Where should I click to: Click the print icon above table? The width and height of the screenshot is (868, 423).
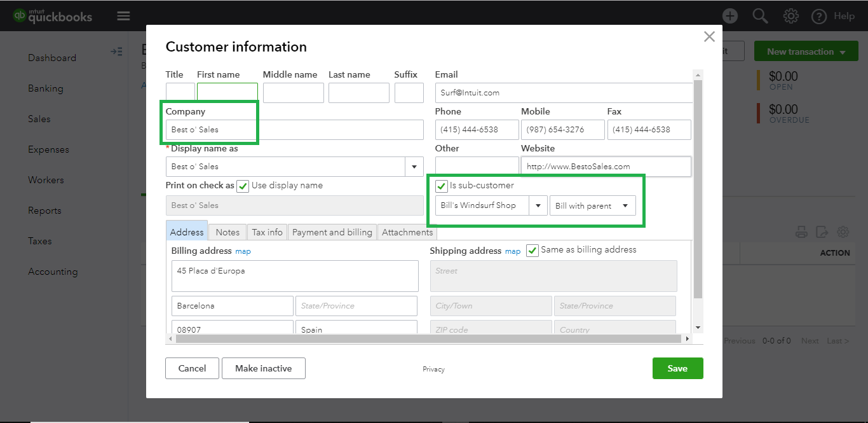(x=802, y=232)
